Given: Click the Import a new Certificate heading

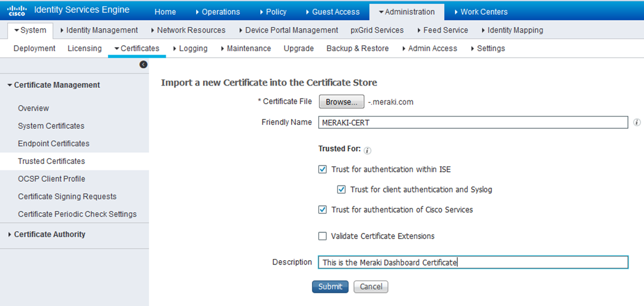Looking at the screenshot, I should (x=269, y=83).
